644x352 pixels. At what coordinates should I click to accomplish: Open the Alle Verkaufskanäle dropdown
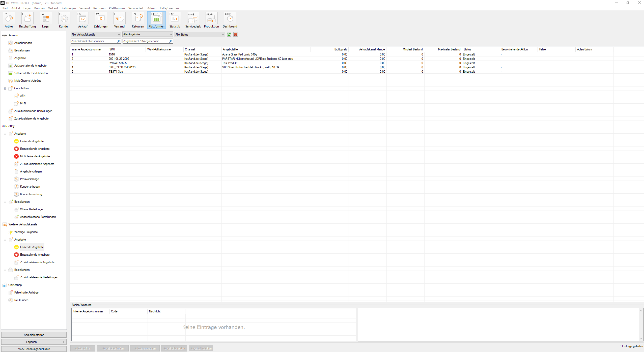tap(96, 34)
